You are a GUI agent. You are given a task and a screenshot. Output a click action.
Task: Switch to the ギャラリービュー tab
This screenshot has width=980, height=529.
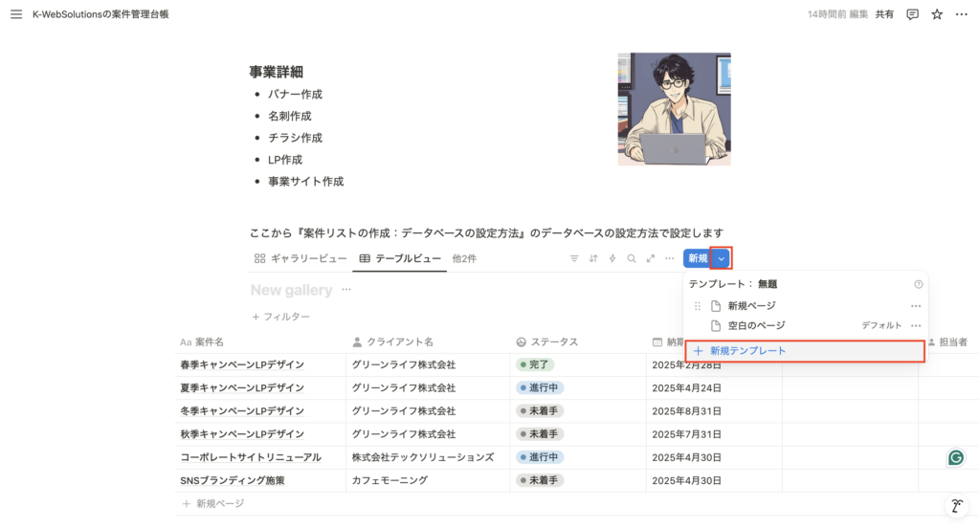(300, 258)
